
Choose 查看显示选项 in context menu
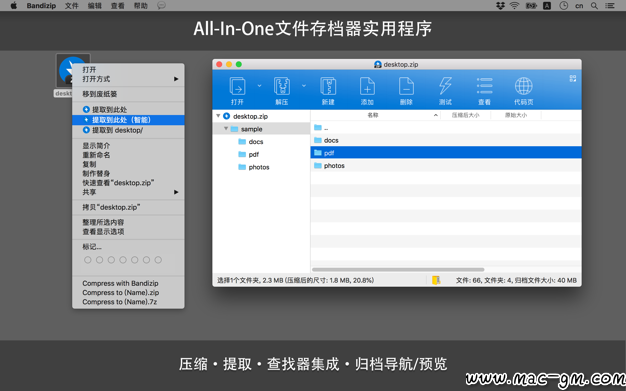(x=128, y=232)
